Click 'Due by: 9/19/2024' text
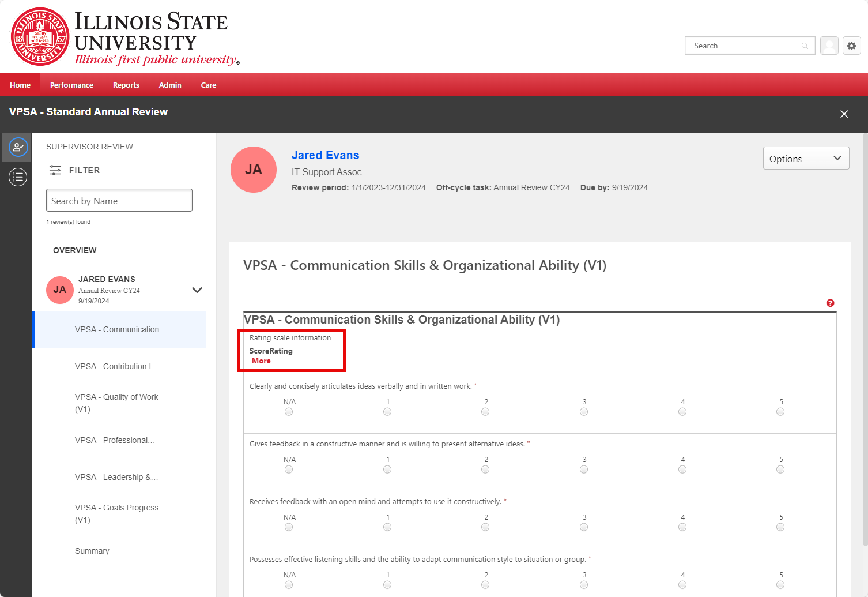This screenshot has height=597, width=868. click(614, 187)
